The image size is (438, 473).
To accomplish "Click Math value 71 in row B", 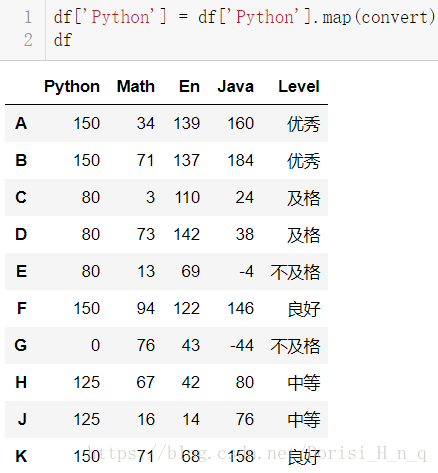I will pyautogui.click(x=146, y=160).
